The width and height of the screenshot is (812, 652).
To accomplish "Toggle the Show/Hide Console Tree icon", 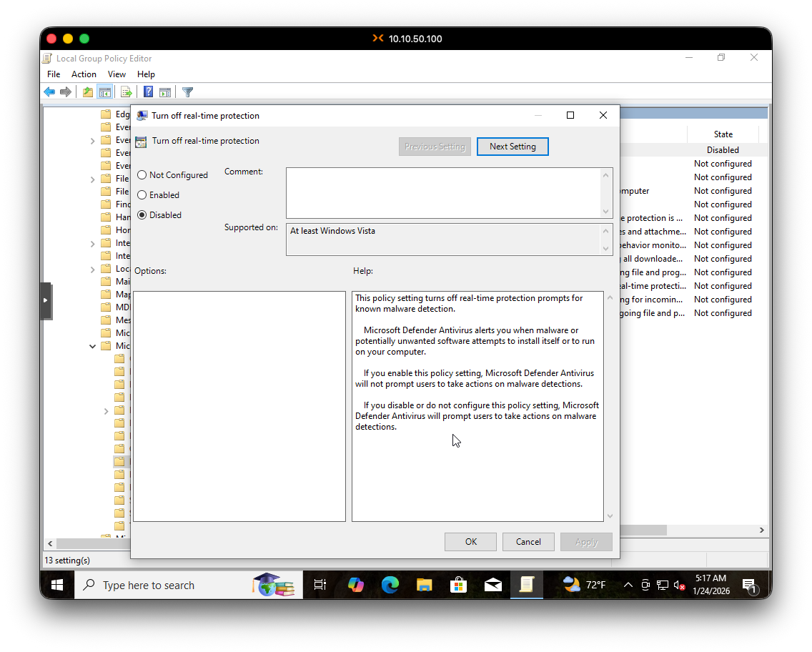I will click(105, 92).
